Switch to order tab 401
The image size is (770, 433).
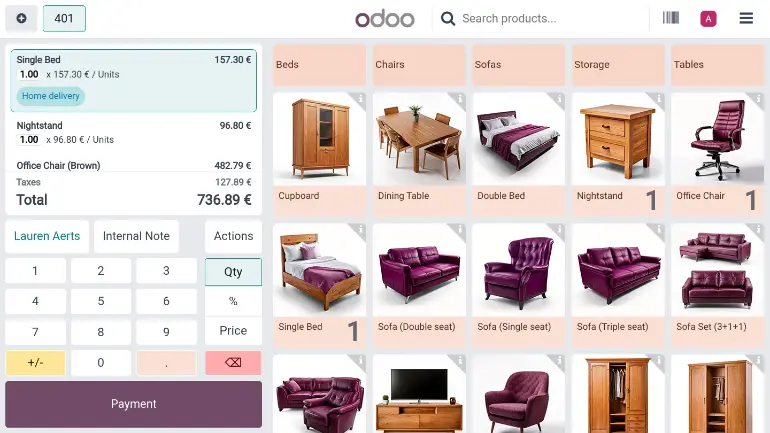click(64, 18)
